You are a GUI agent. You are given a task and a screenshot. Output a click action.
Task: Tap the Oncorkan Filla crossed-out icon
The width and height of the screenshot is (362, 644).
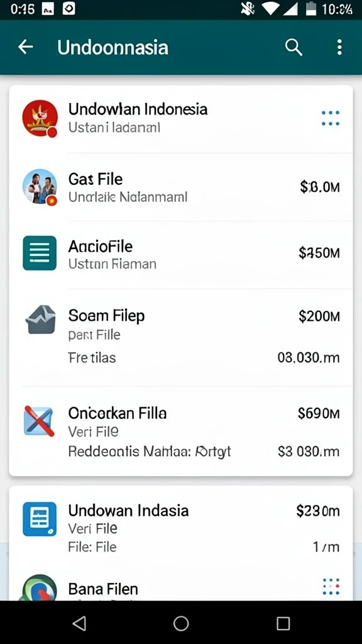[x=38, y=421]
